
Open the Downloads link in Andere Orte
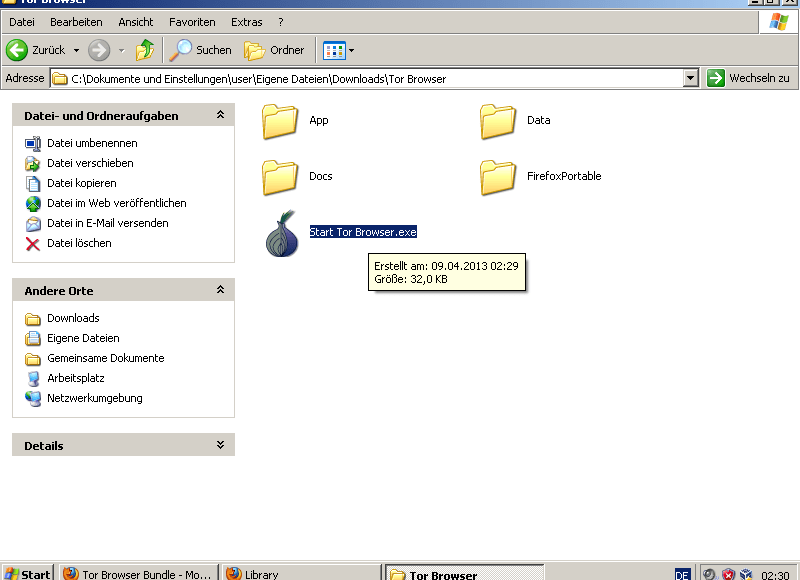pyautogui.click(x=73, y=318)
